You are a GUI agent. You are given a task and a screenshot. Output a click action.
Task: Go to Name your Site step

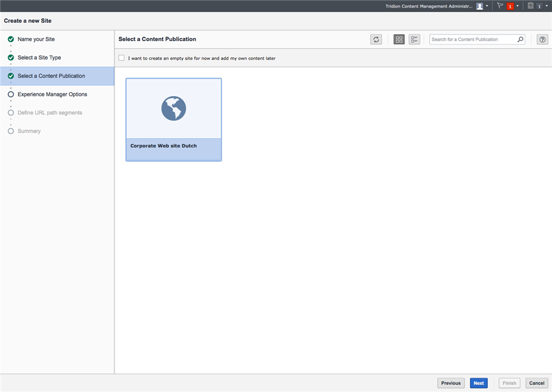click(36, 39)
